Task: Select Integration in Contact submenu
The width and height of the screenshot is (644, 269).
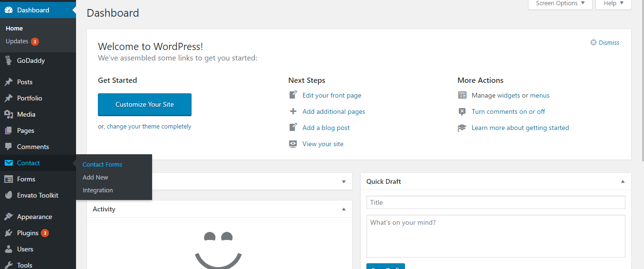Action: click(x=98, y=190)
